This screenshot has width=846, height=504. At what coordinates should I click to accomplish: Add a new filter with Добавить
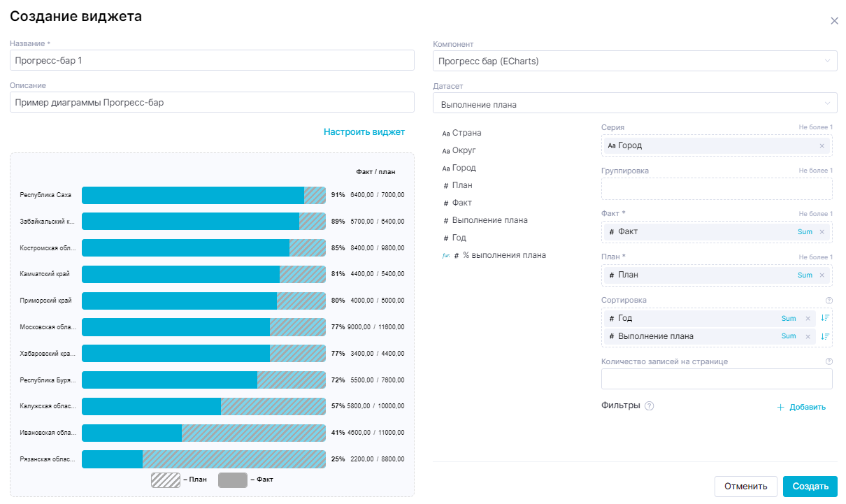pos(801,407)
